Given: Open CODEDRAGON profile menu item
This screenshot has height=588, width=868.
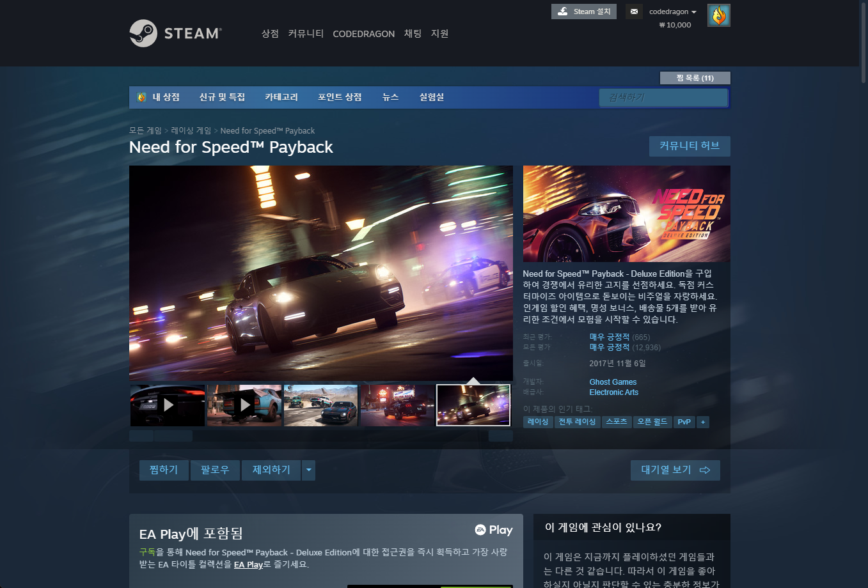Looking at the screenshot, I should 364,34.
